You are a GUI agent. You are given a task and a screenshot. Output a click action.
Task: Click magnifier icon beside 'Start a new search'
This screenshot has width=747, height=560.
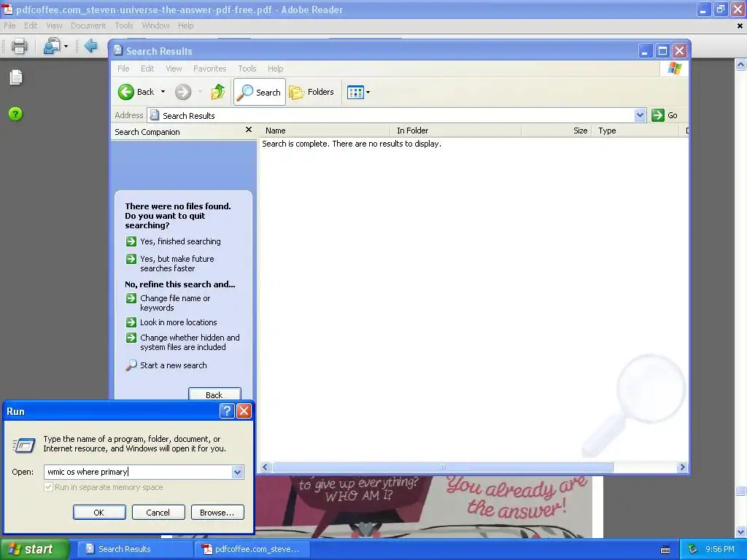pos(131,365)
